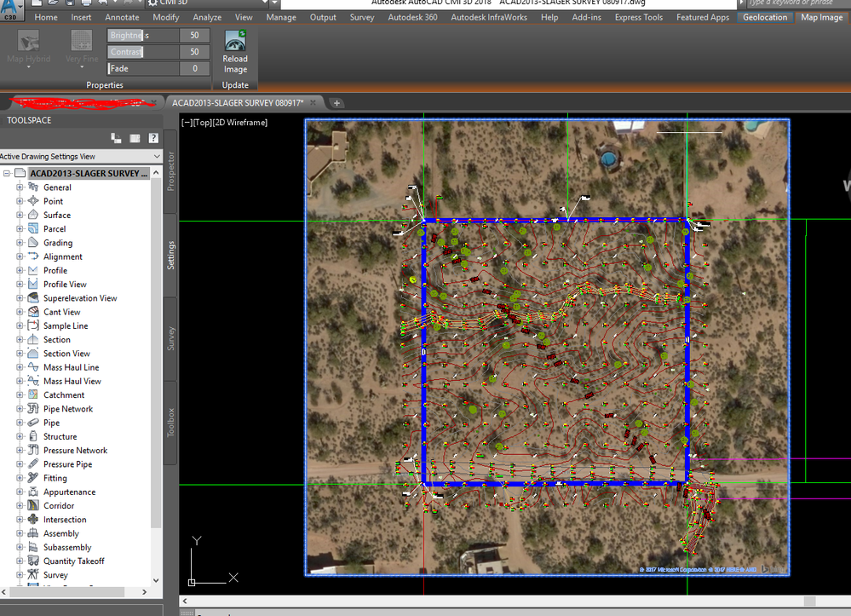Image resolution: width=851 pixels, height=616 pixels.
Task: Expand the Subassembly tree node
Action: coord(20,546)
